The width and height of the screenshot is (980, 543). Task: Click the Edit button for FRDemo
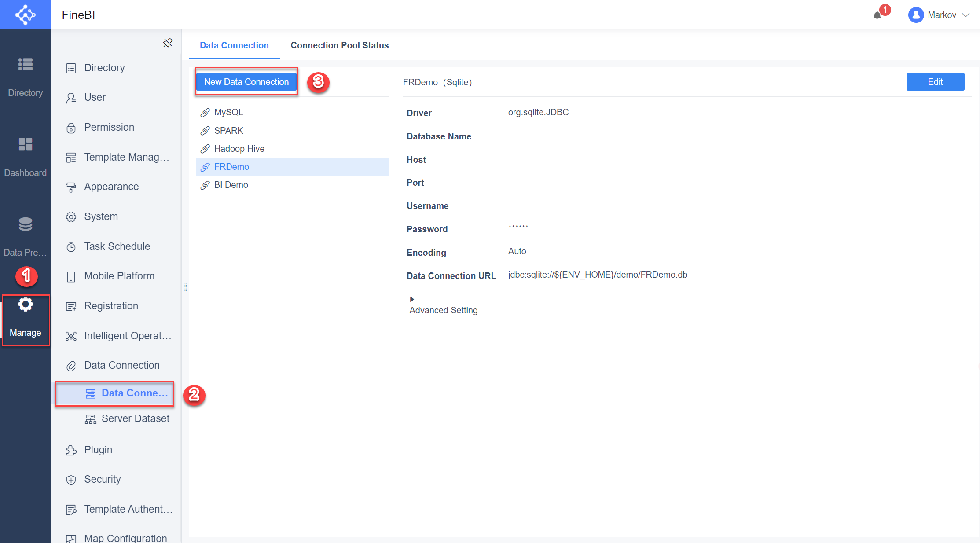coord(935,82)
